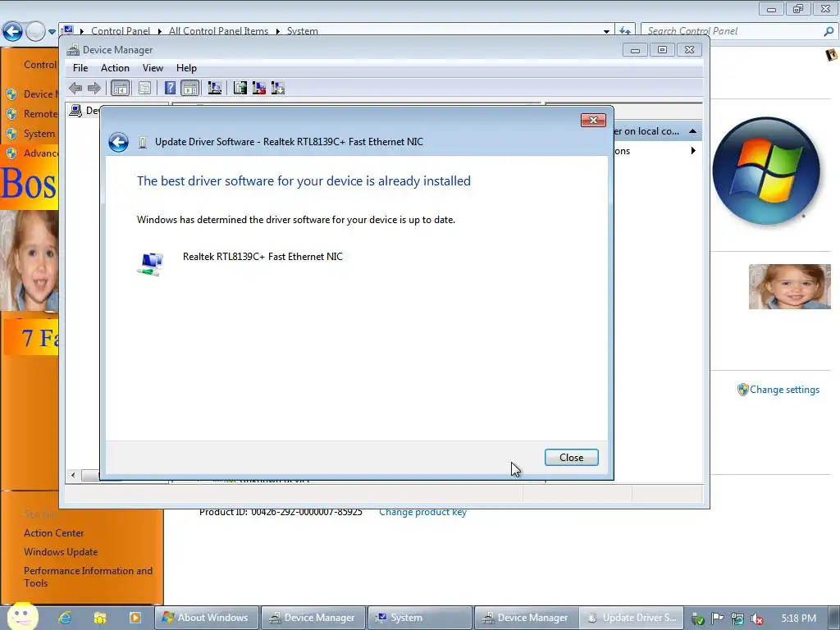Click the Realtek RTL8139C+ Fast Ethernet NIC device name
Image resolution: width=840 pixels, height=630 pixels.
[262, 257]
